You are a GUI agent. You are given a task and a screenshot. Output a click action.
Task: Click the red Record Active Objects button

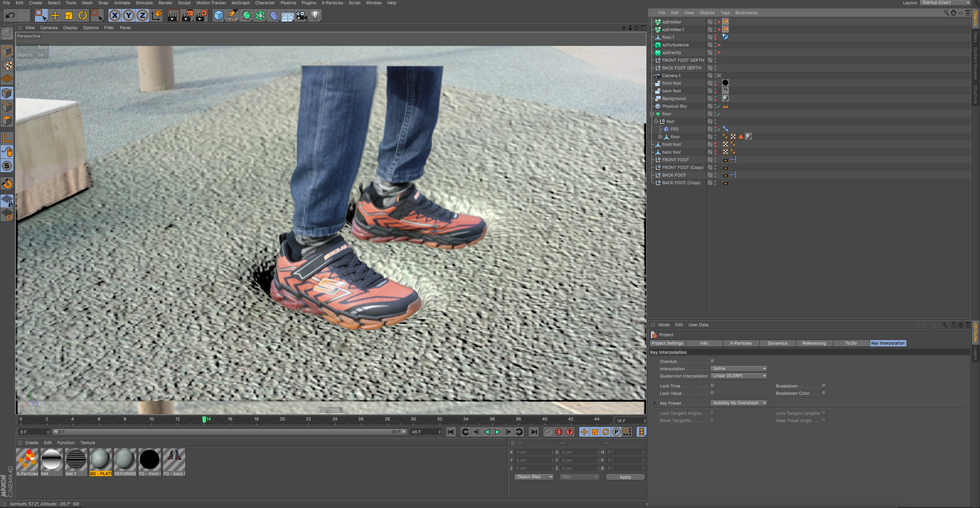pos(559,432)
